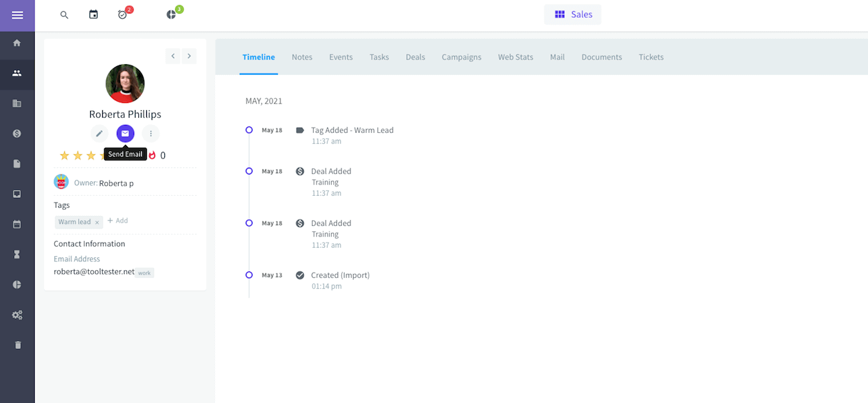Set rating with second star

click(x=78, y=156)
